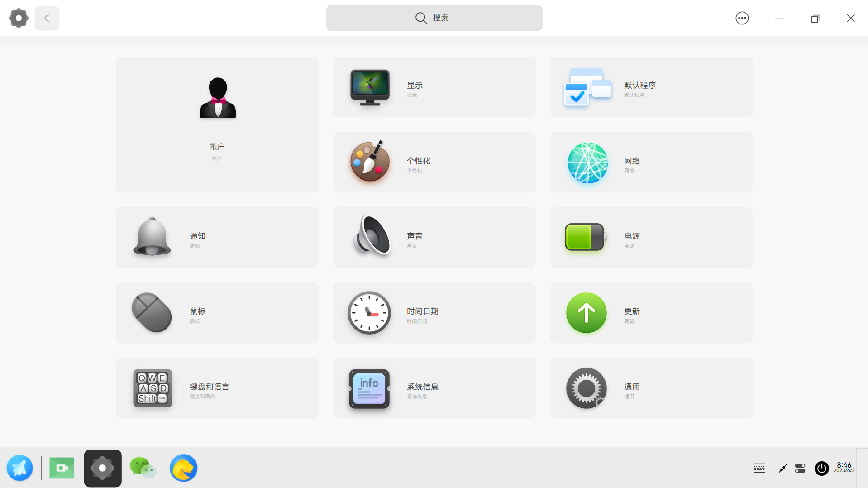Click the shutdown power icon in tray
The height and width of the screenshot is (488, 868).
[x=821, y=469]
